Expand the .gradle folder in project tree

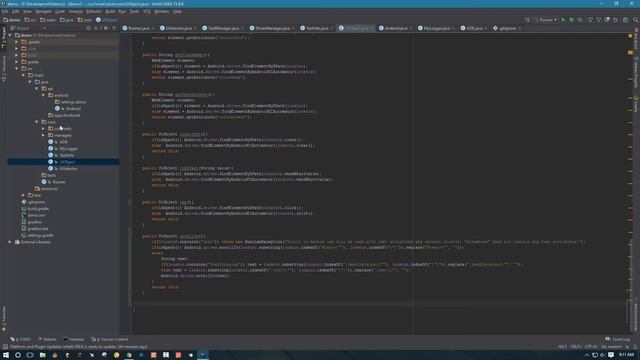point(17,42)
